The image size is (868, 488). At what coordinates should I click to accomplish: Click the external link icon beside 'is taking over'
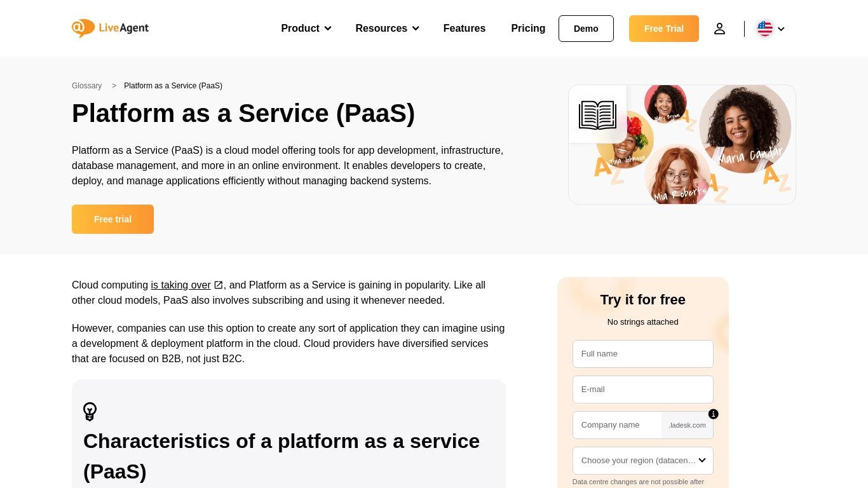pos(218,285)
